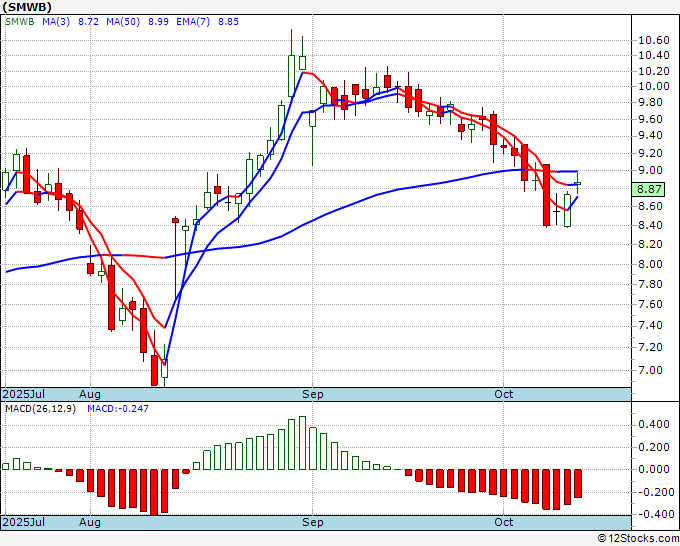This screenshot has height=546, width=680.
Task: Click the last MACD histogram red bar
Action: point(578,483)
